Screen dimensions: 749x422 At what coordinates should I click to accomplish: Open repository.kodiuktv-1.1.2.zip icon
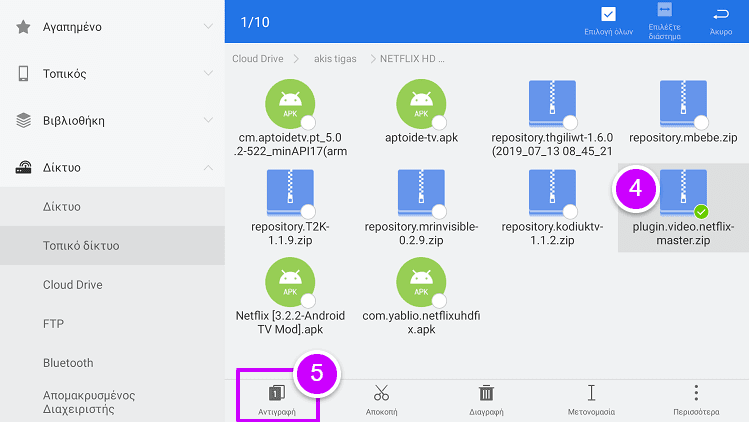coord(552,193)
